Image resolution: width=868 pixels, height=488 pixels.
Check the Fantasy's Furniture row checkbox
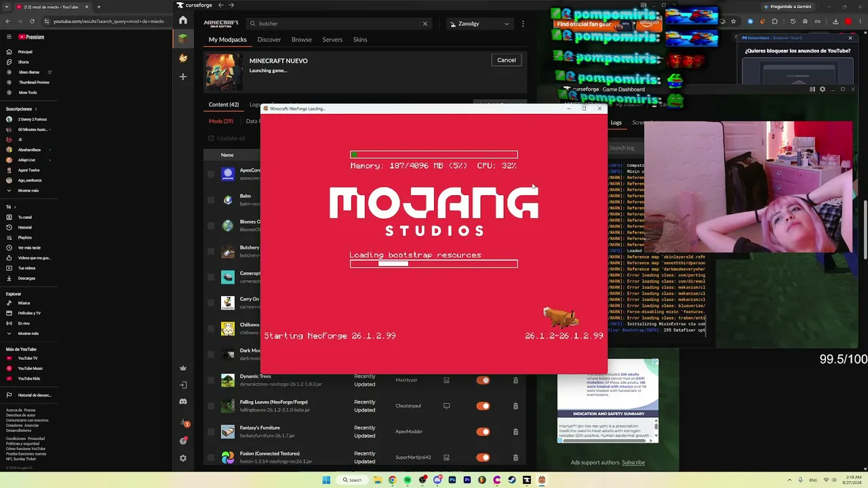(211, 432)
